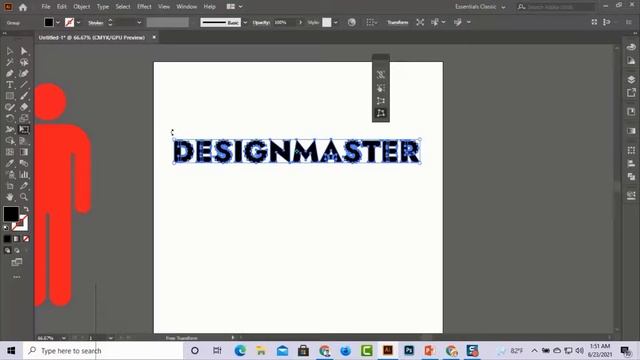Swap fill and stroke colors
Viewport: 640px width, 360px height.
click(26, 209)
